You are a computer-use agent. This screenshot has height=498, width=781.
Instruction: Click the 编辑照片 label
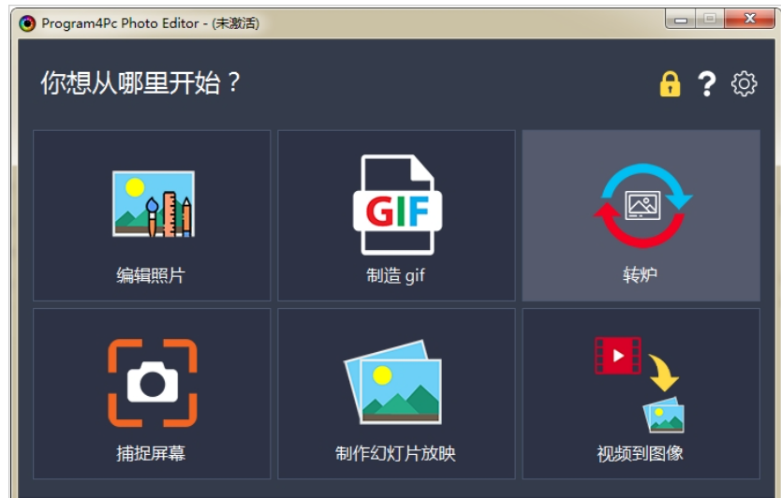point(151,275)
